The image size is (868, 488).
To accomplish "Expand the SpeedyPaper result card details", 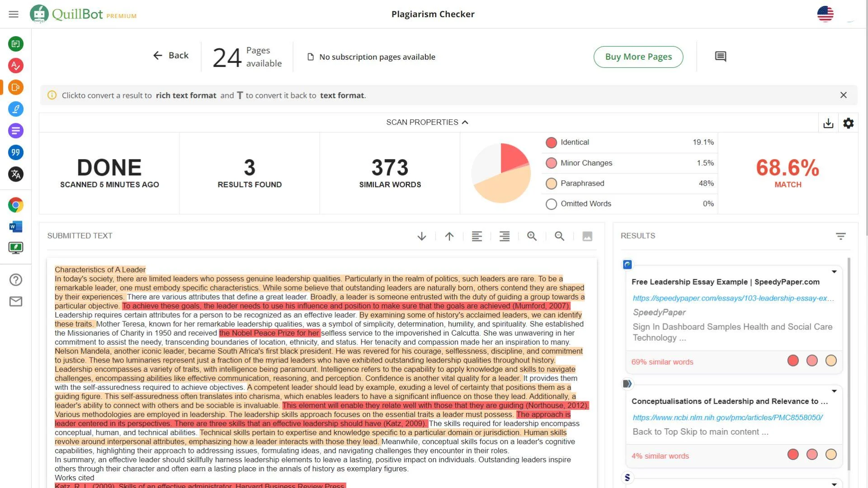I will (834, 272).
